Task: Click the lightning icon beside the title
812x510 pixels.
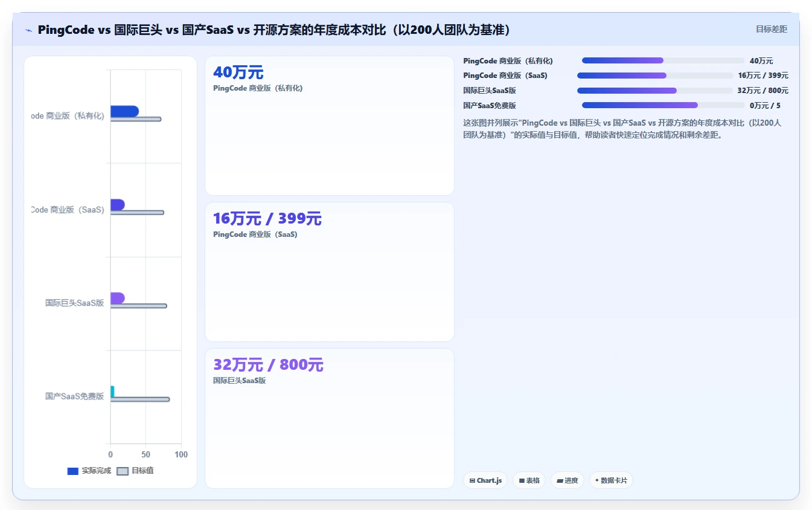Action: pyautogui.click(x=29, y=30)
